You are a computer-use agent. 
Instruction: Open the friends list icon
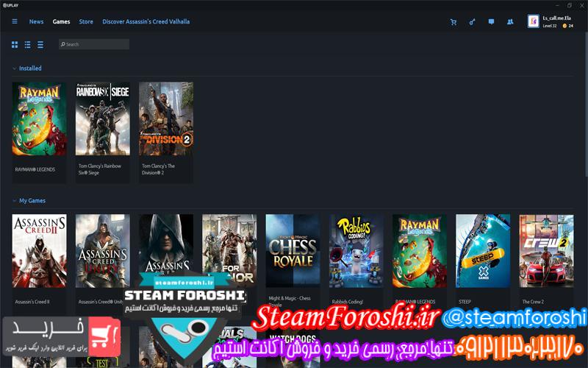click(510, 22)
